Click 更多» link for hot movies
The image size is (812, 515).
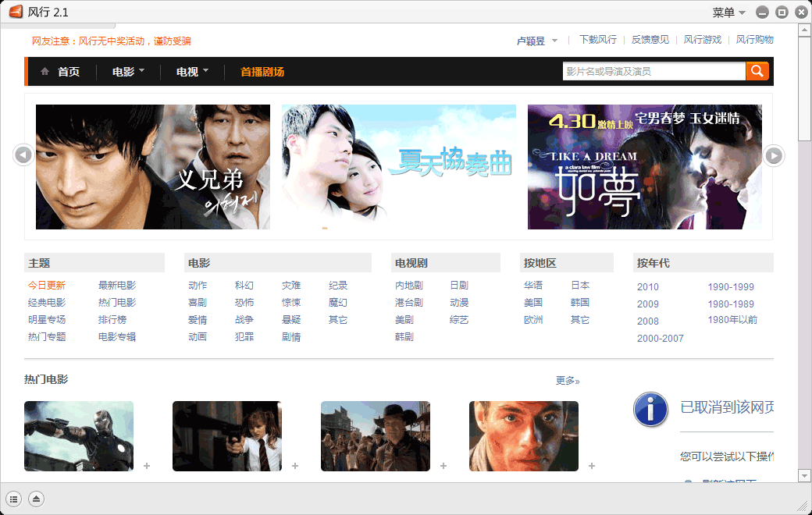click(568, 381)
